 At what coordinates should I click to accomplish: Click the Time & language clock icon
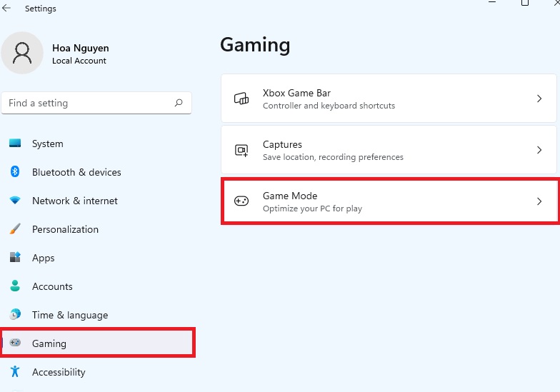(14, 314)
